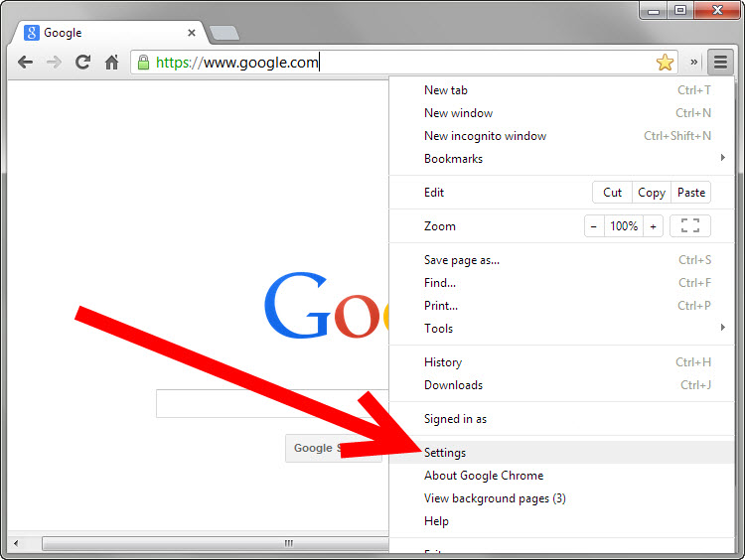
Task: Click the green padlock security icon
Action: [143, 63]
